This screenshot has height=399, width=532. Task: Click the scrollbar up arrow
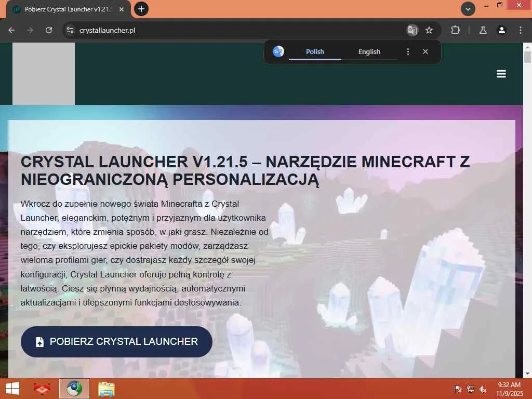point(527,46)
